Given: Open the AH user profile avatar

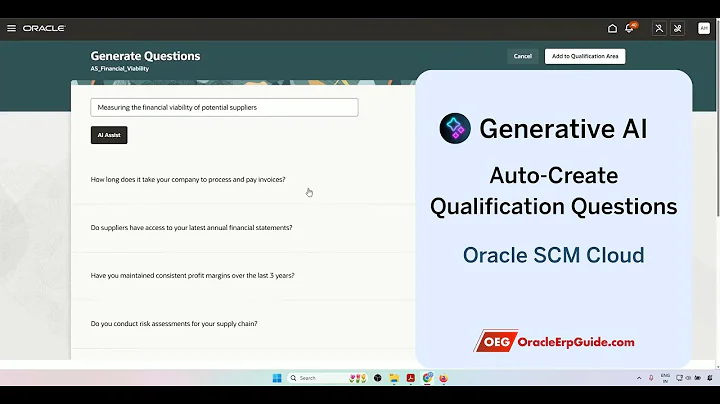Looking at the screenshot, I should [x=703, y=28].
